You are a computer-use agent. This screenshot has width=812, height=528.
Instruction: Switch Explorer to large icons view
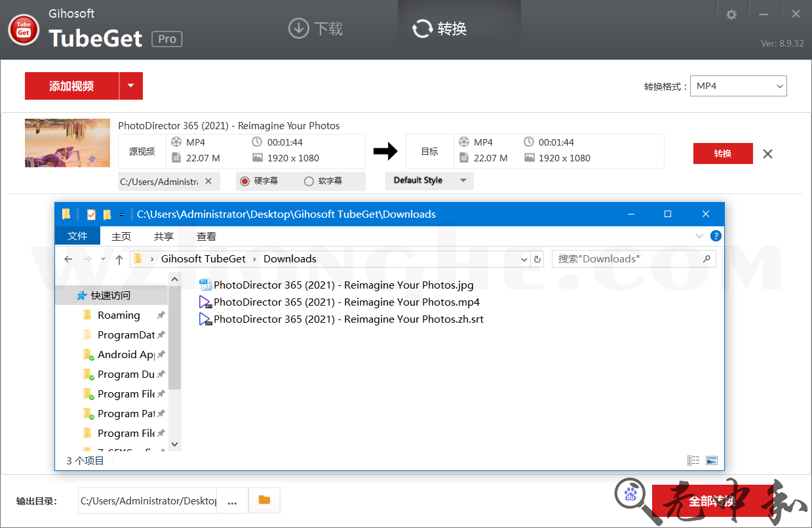(712, 460)
